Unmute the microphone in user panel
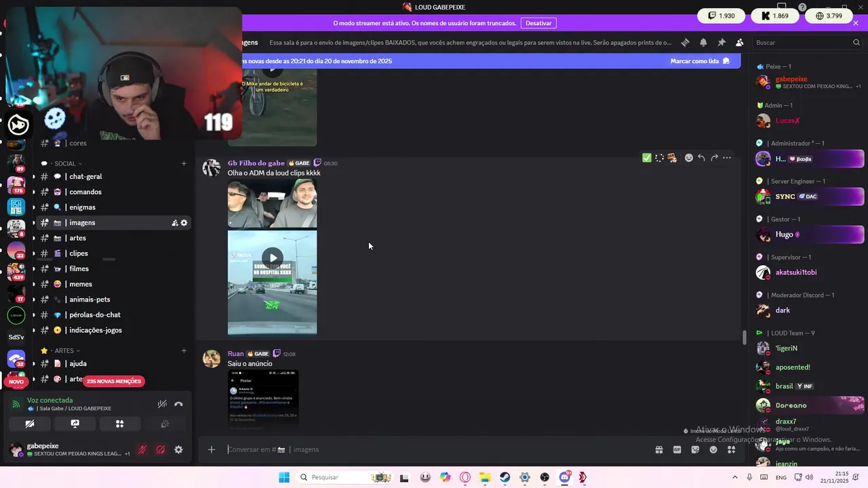The height and width of the screenshot is (488, 868). click(142, 449)
